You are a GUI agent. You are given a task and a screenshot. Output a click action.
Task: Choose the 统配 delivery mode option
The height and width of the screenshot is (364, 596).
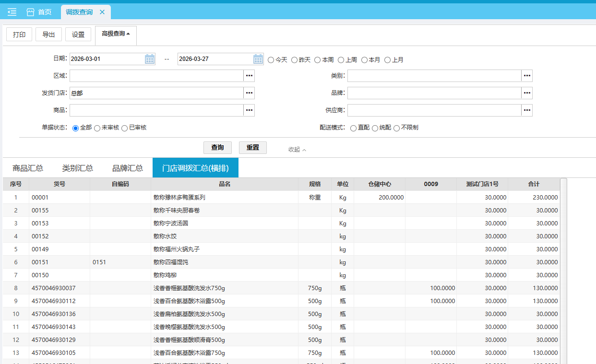click(375, 128)
